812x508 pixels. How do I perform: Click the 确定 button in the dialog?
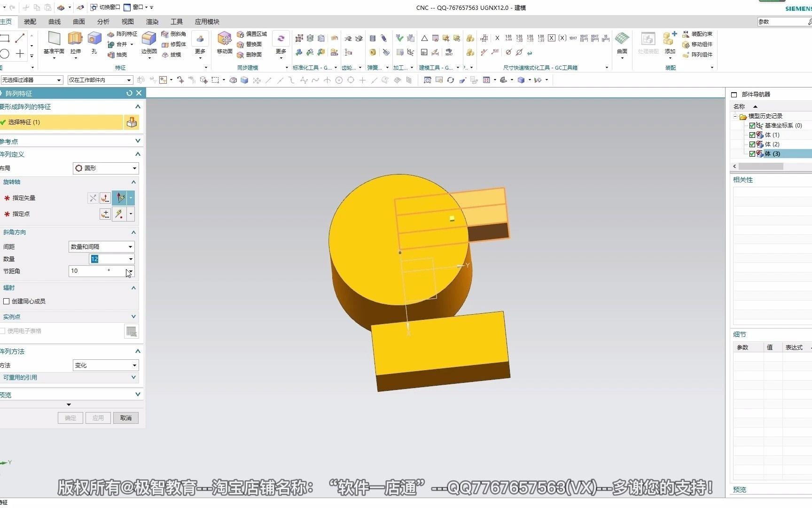tap(70, 418)
